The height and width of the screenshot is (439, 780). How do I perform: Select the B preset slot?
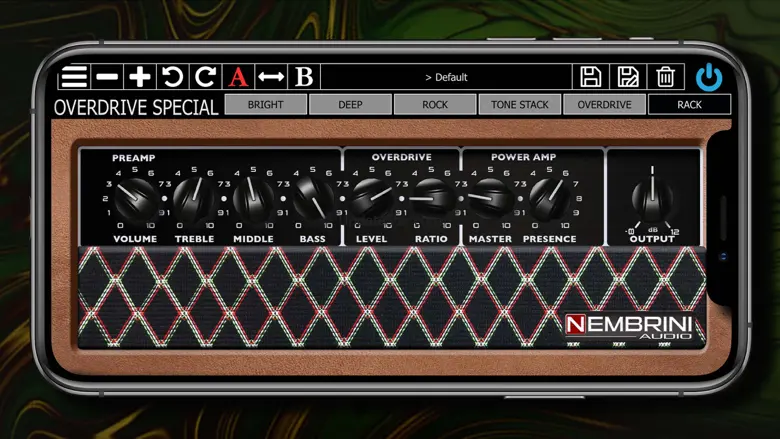[304, 77]
